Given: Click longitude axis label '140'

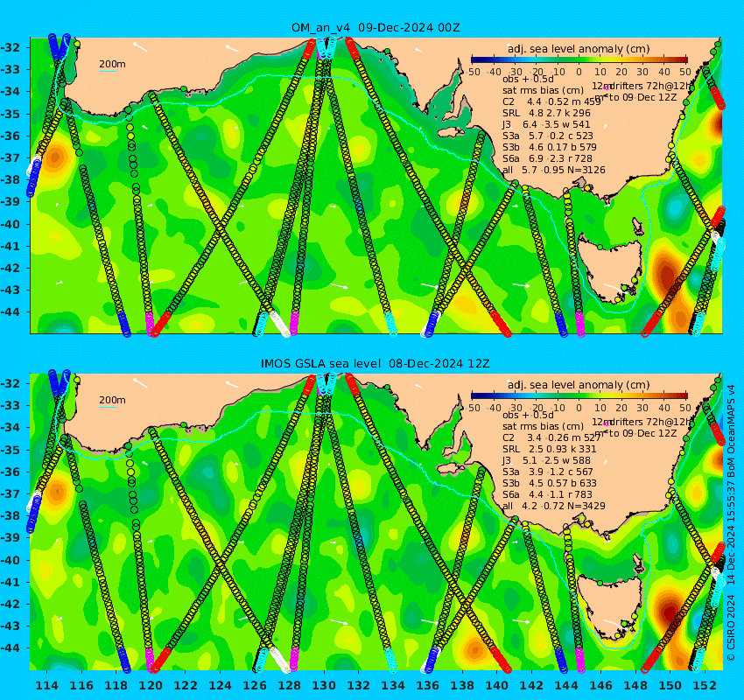Looking at the screenshot, I should point(497,685).
